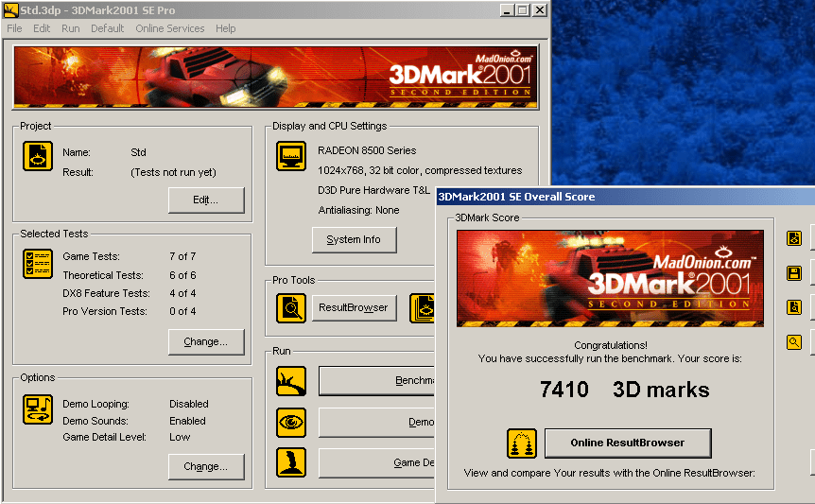
Task: Click the Edit... button in Project panel
Action: (x=206, y=200)
